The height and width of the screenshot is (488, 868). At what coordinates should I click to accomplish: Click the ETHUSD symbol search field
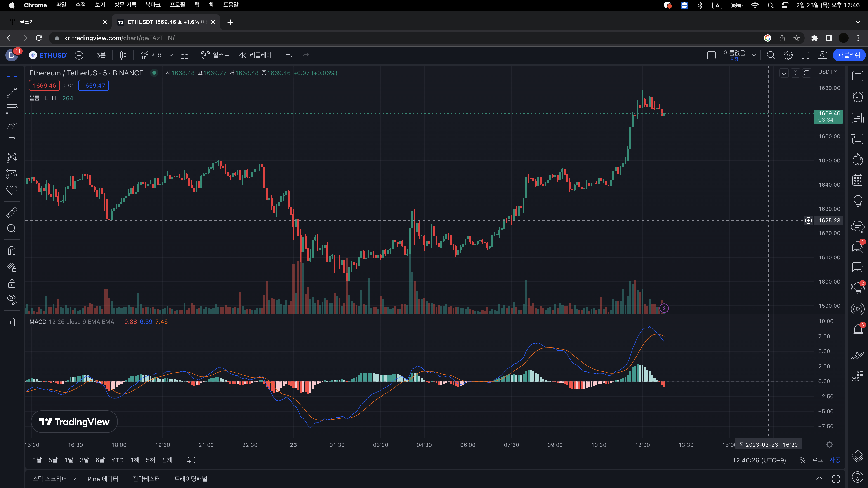click(53, 55)
